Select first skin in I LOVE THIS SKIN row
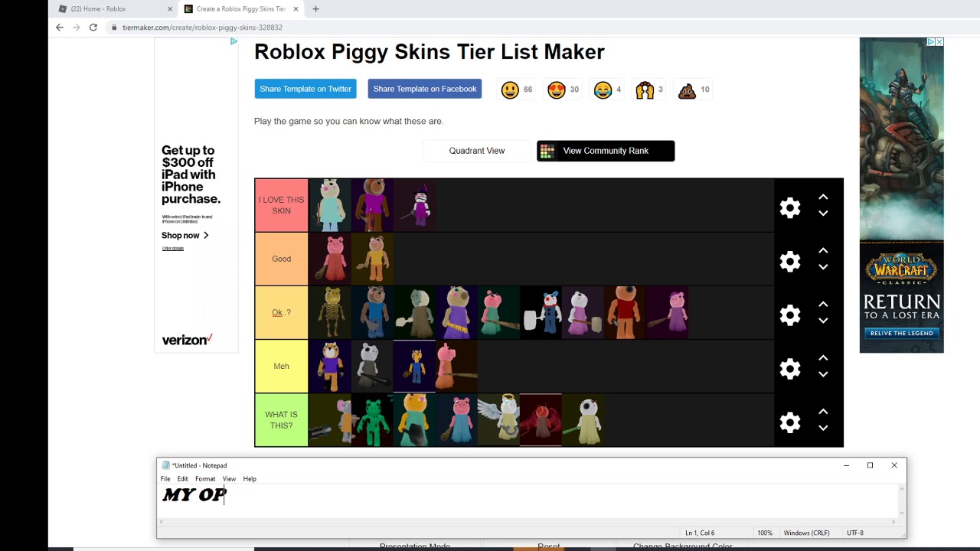980x551 pixels. tap(330, 205)
